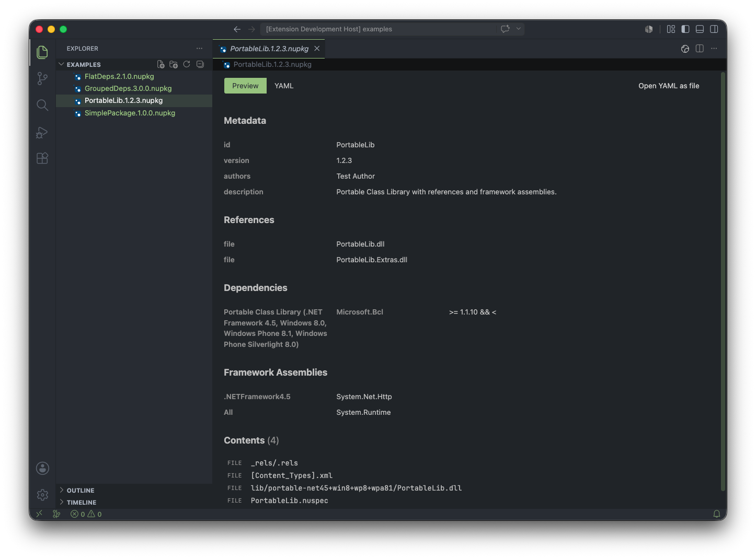
Task: Go back using the navigation arrow
Action: pos(237,29)
